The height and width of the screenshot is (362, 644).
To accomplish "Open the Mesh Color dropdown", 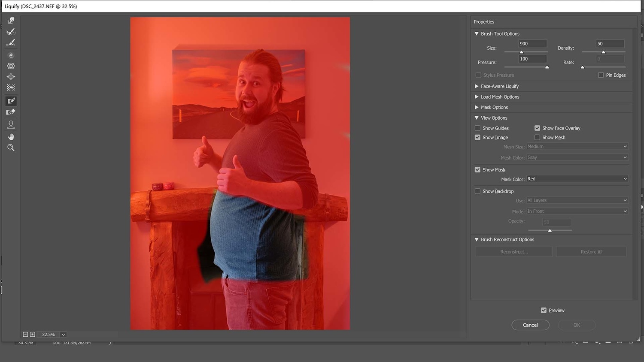I will 577,157.
